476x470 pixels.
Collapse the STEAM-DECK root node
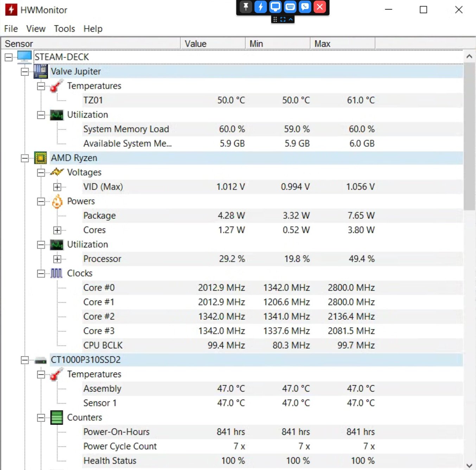[x=8, y=57]
